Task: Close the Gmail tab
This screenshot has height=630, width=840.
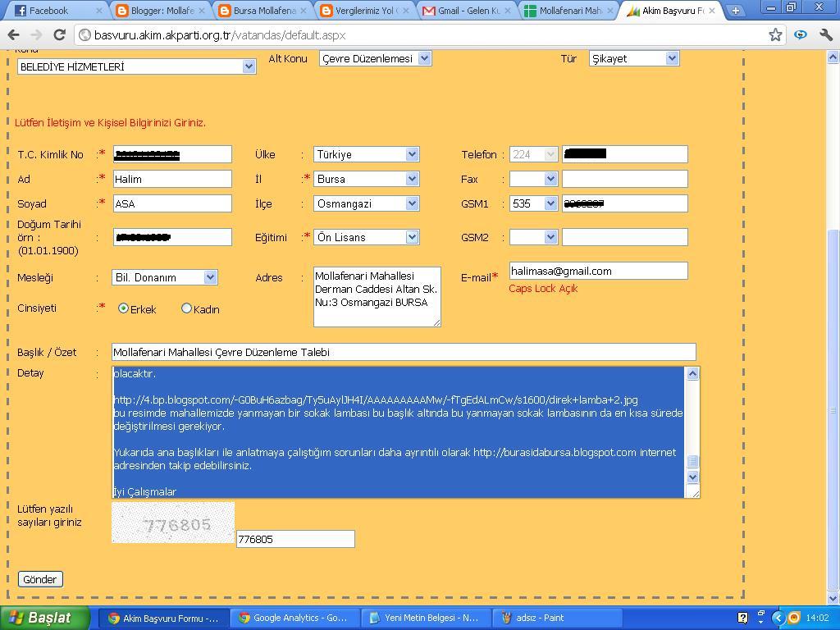Action: click(508, 11)
